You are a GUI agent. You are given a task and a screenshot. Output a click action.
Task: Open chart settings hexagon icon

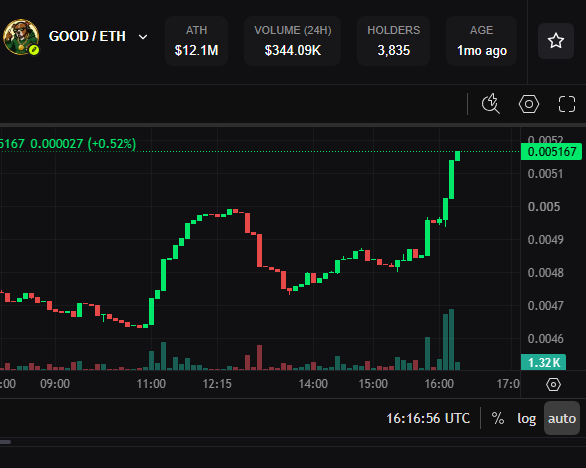click(x=529, y=104)
